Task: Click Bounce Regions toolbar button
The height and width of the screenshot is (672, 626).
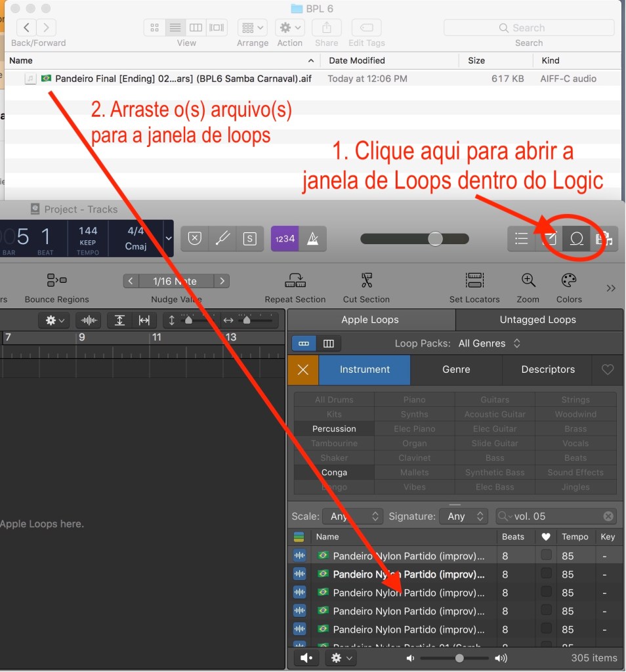Action: click(57, 288)
